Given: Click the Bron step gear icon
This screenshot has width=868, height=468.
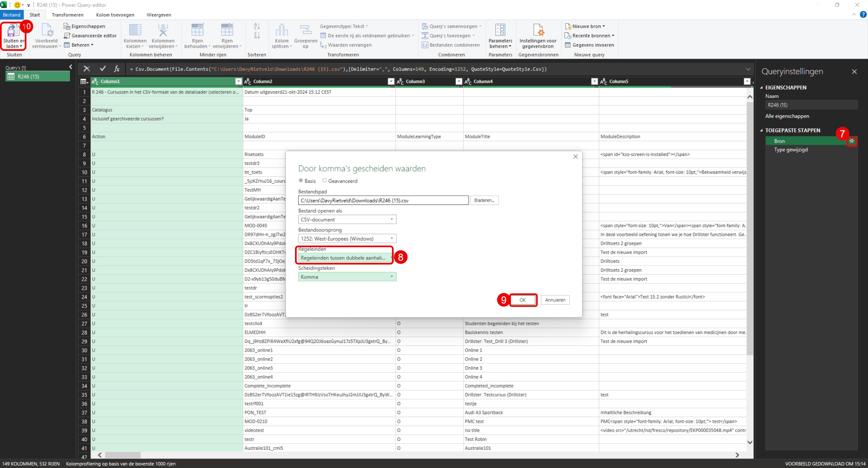Looking at the screenshot, I should [x=852, y=141].
